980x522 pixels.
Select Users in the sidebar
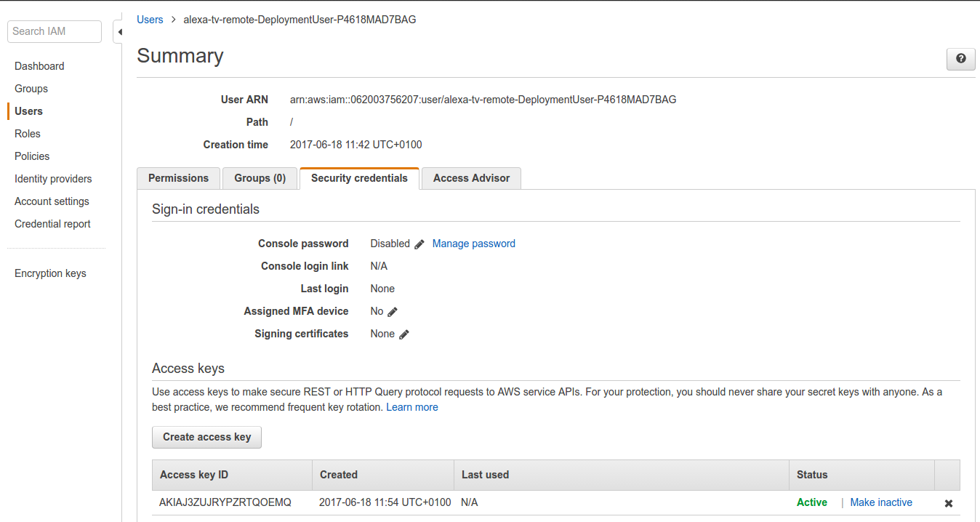[x=28, y=111]
